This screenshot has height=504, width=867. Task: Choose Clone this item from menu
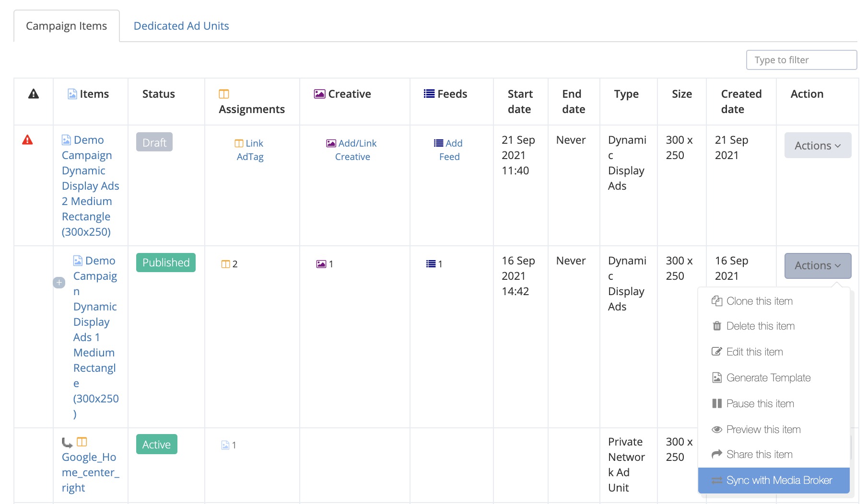(759, 301)
